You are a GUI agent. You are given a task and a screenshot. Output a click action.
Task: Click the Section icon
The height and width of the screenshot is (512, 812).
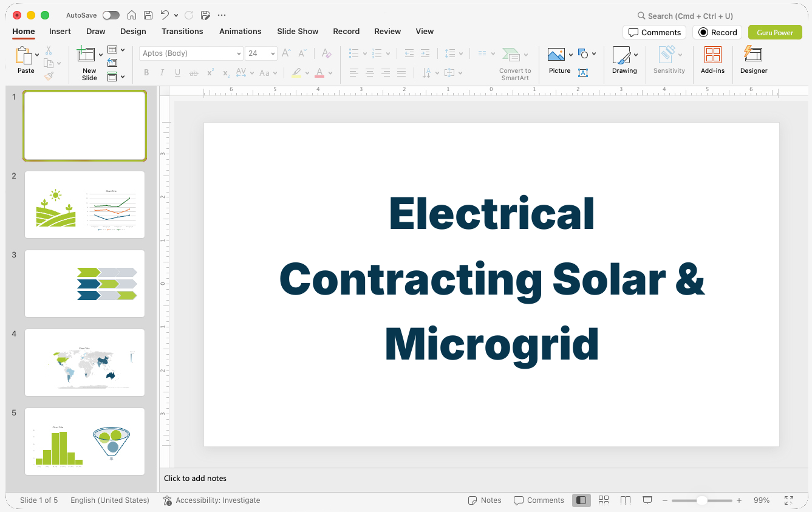tap(112, 77)
